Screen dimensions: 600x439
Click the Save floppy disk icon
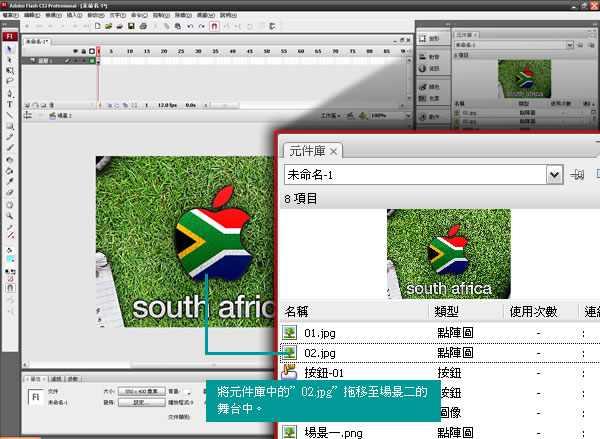tap(131, 26)
